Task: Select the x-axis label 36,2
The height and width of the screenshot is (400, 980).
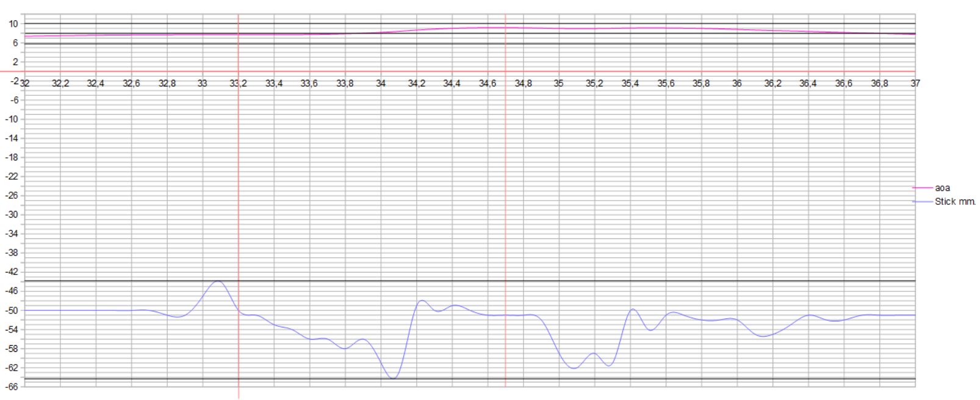Action: tap(773, 84)
